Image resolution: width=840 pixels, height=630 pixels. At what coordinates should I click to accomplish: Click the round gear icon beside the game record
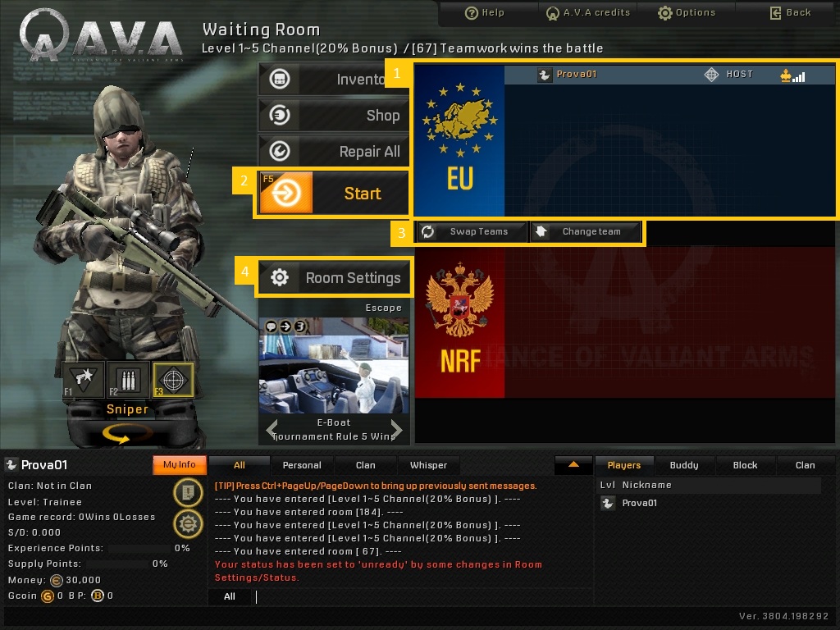click(x=188, y=523)
